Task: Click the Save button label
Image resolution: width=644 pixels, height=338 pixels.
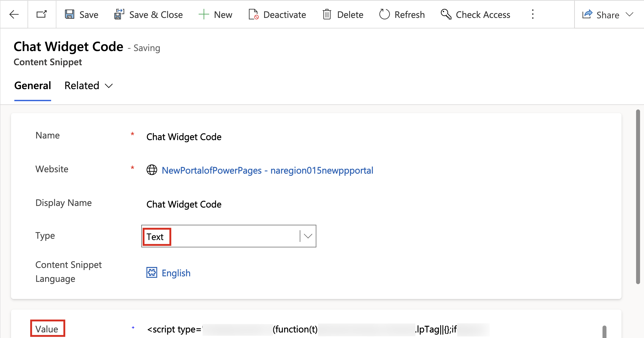Action: click(x=89, y=15)
